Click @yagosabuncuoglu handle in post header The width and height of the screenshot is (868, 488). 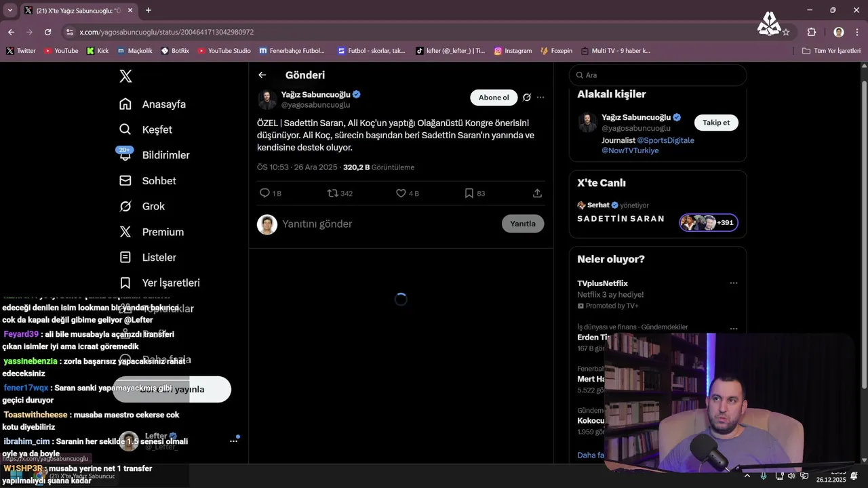[x=315, y=105]
